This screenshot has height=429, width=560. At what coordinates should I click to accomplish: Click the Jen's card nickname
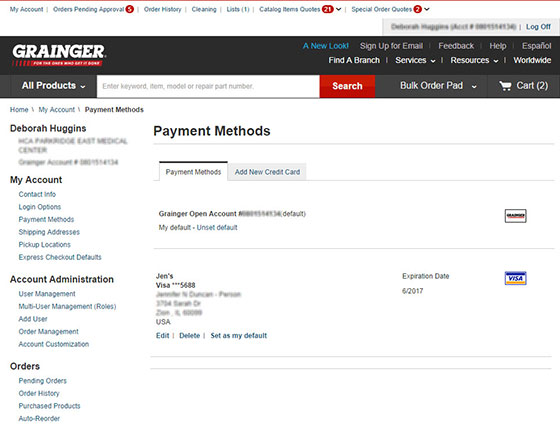pyautogui.click(x=164, y=276)
